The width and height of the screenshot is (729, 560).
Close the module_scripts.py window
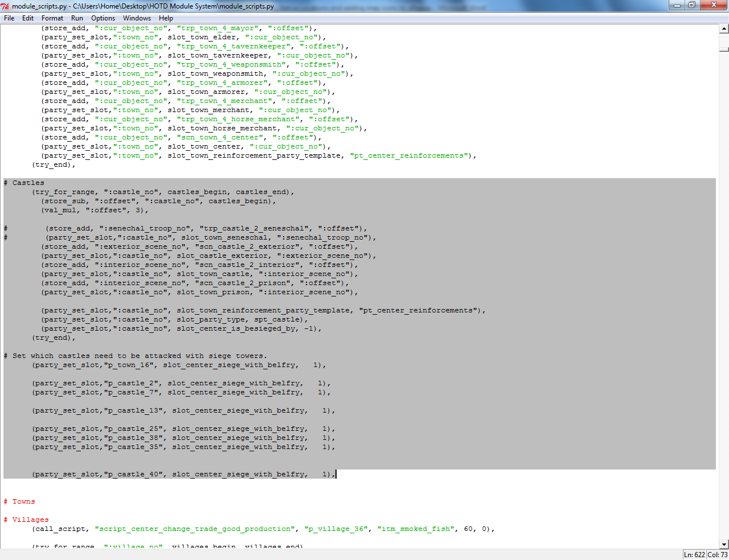714,5
